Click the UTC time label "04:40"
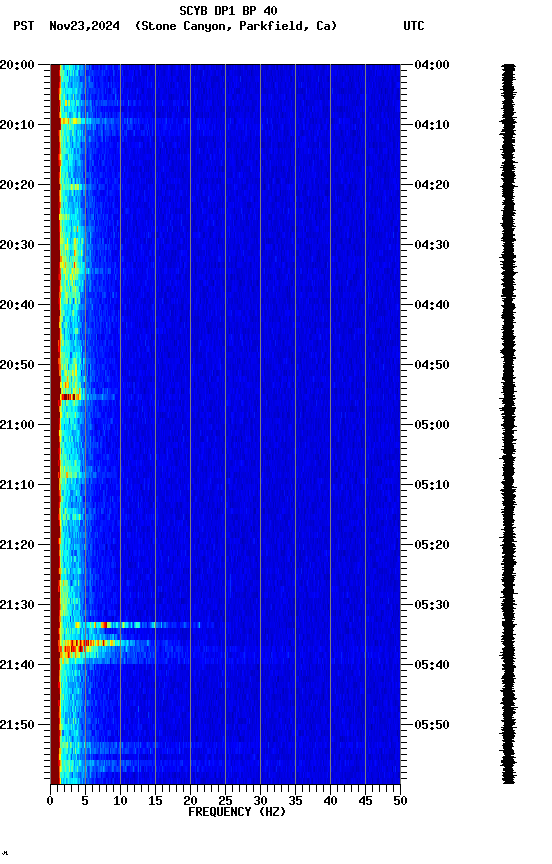Image resolution: width=552 pixels, height=864 pixels. point(432,305)
